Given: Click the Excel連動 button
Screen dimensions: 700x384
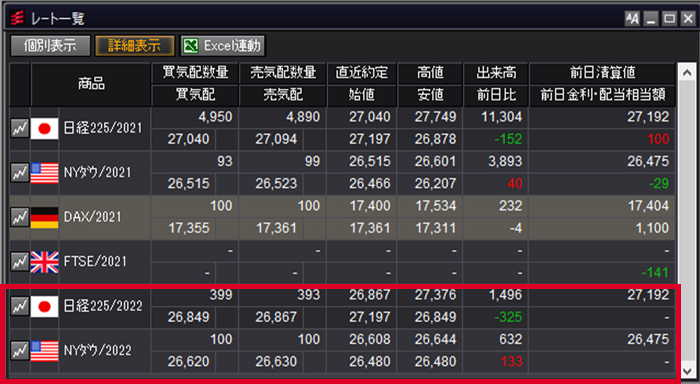Looking at the screenshot, I should tap(223, 46).
